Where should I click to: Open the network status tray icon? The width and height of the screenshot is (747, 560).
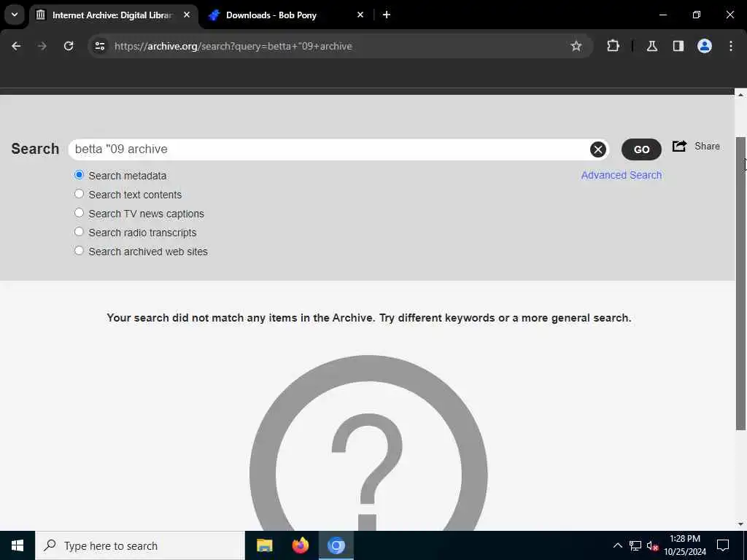[635, 545]
